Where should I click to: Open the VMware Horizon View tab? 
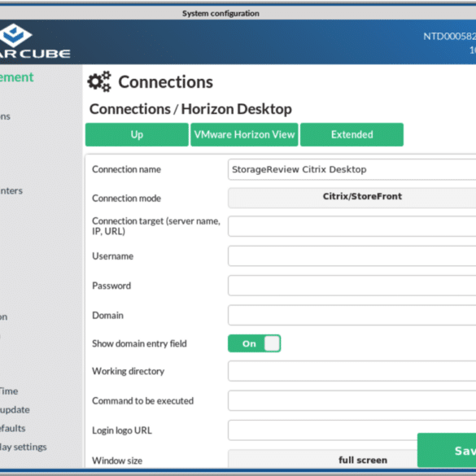point(244,134)
